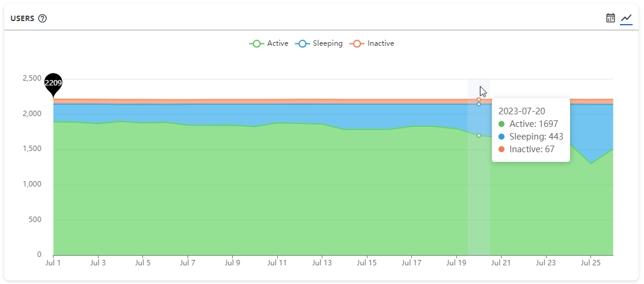
Task: Click the green Active data point on Jul 20
Action: (479, 135)
